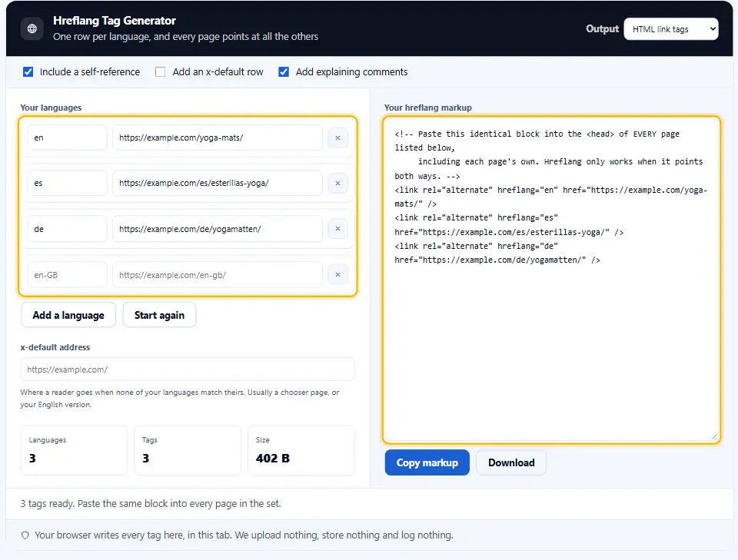Click the 'Your languages' heading
Viewport: 738px width, 560px height.
coord(51,108)
